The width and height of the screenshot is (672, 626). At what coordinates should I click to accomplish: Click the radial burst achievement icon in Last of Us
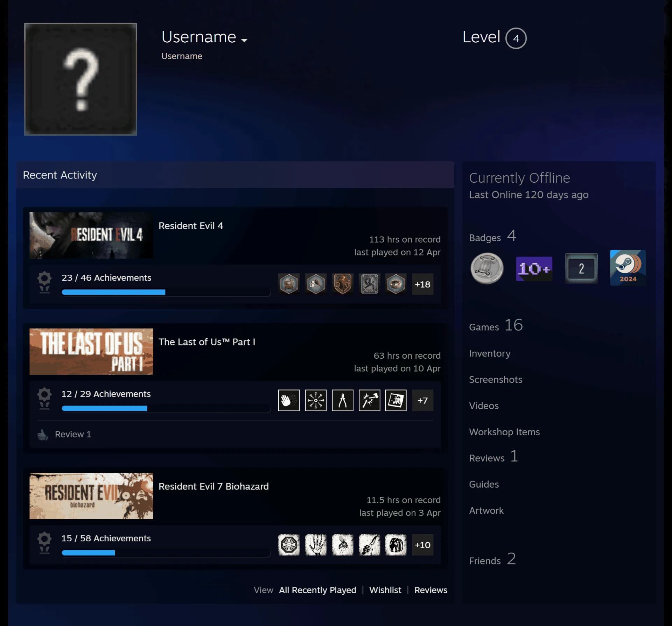coord(316,400)
